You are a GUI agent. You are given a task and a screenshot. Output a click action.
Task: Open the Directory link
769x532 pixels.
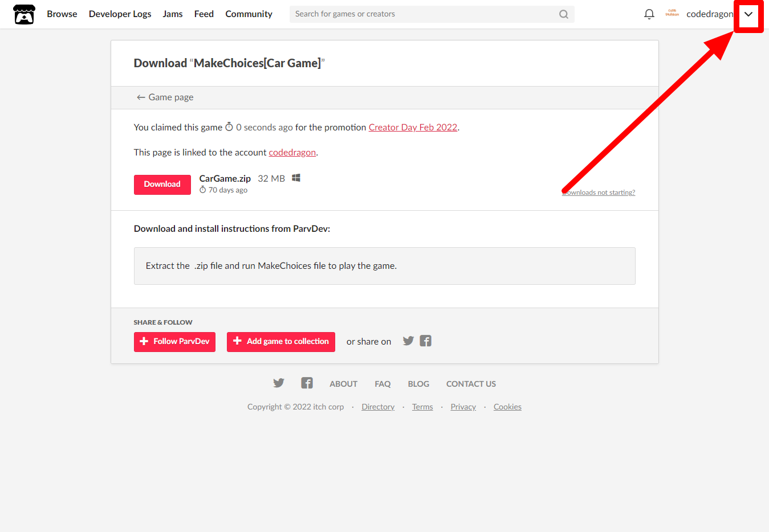pyautogui.click(x=378, y=407)
